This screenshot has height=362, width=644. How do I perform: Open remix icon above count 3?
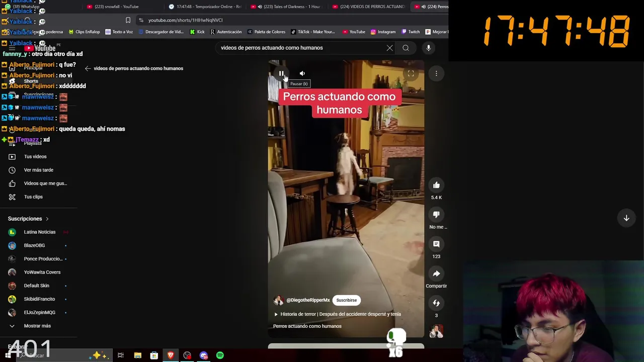(436, 303)
